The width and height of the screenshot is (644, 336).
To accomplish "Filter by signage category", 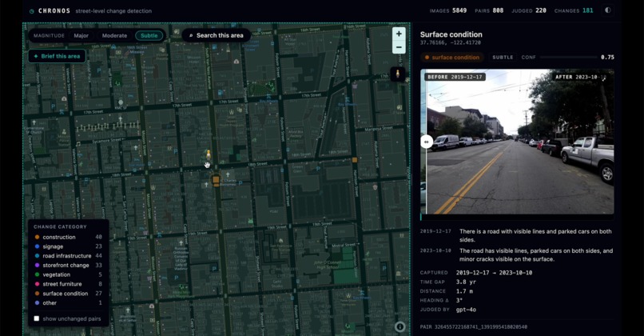I will point(68,246).
